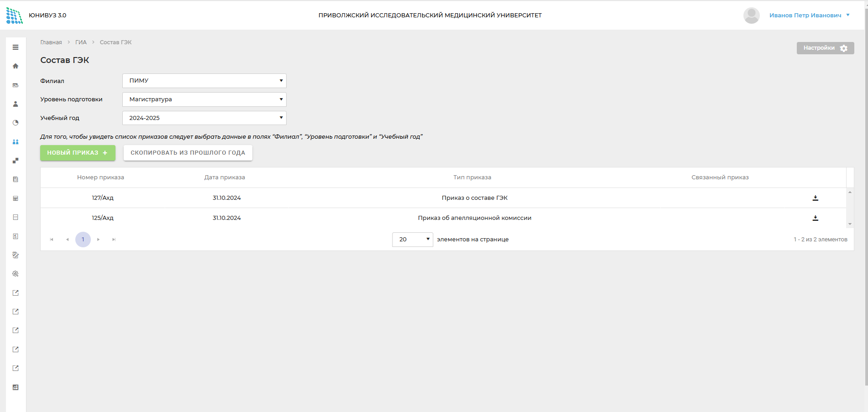Open the stair-step blocks icon in sidebar

point(16,161)
